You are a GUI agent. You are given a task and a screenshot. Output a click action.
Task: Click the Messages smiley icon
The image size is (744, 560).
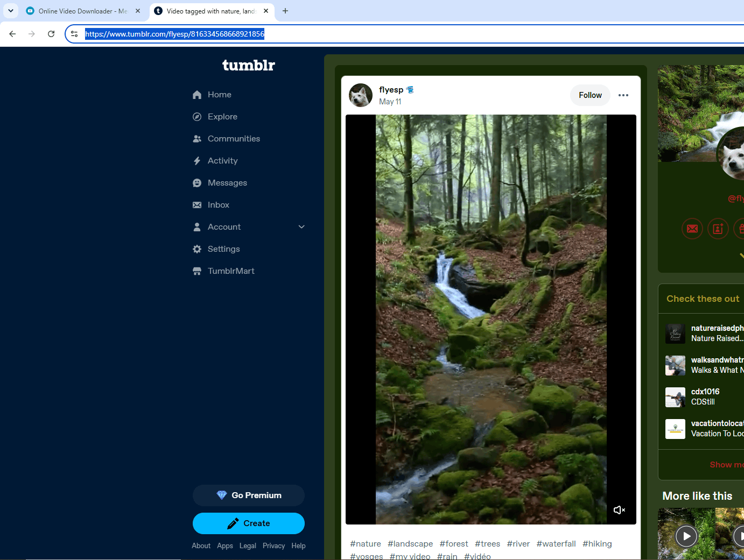pyautogui.click(x=197, y=183)
